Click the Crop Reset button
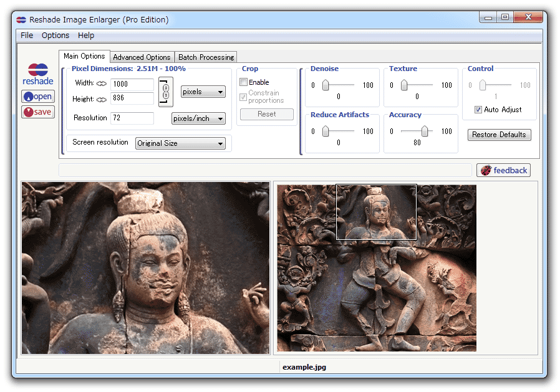 tap(267, 114)
